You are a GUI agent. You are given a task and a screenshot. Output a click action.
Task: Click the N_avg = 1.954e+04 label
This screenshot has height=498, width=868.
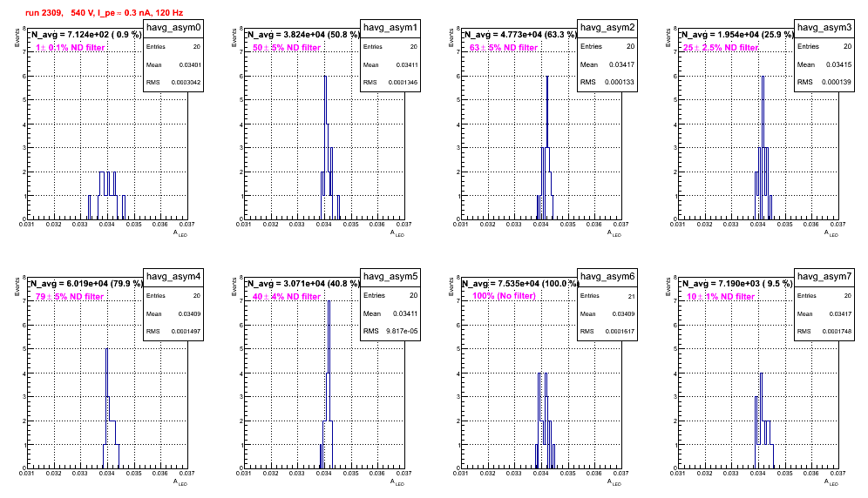coord(736,34)
